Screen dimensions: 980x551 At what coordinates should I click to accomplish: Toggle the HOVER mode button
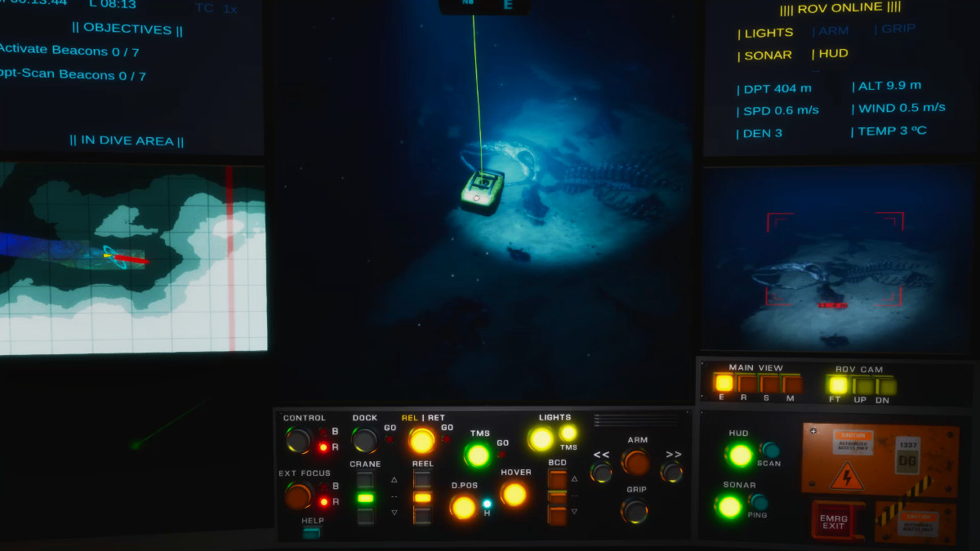pyautogui.click(x=514, y=494)
